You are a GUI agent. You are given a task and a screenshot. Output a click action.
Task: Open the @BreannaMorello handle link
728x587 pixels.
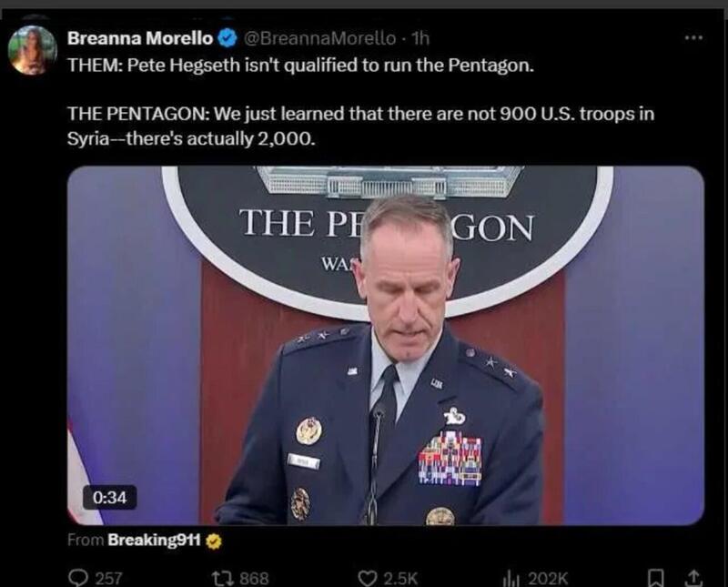pyautogui.click(x=320, y=38)
